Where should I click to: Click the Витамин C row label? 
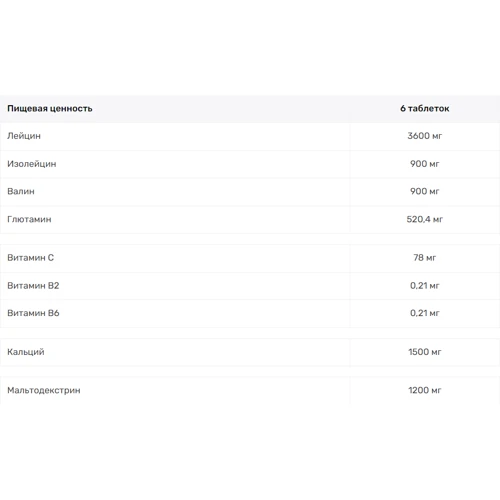tap(30, 258)
